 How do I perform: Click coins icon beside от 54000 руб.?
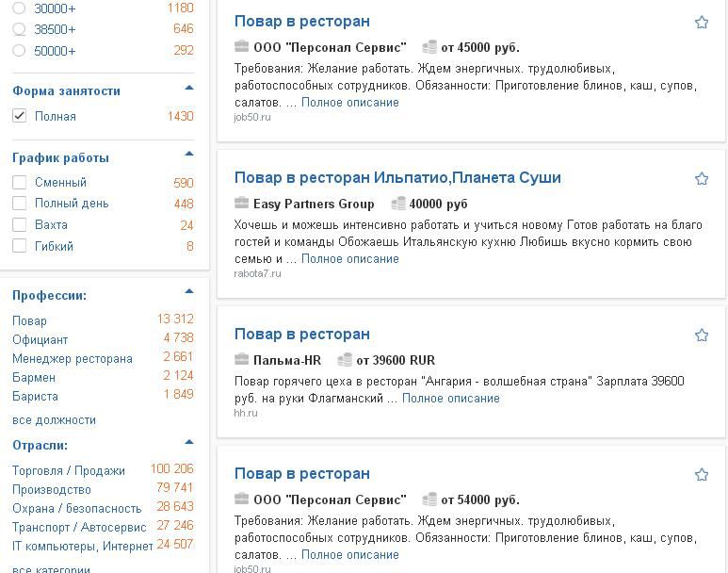pyautogui.click(x=429, y=499)
